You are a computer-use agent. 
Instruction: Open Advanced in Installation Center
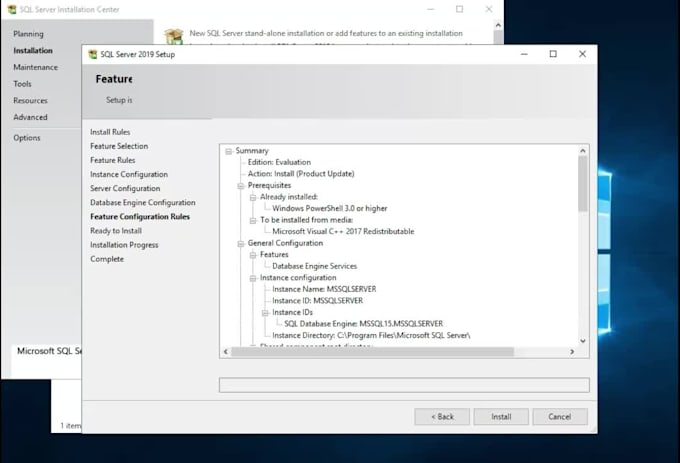click(30, 117)
